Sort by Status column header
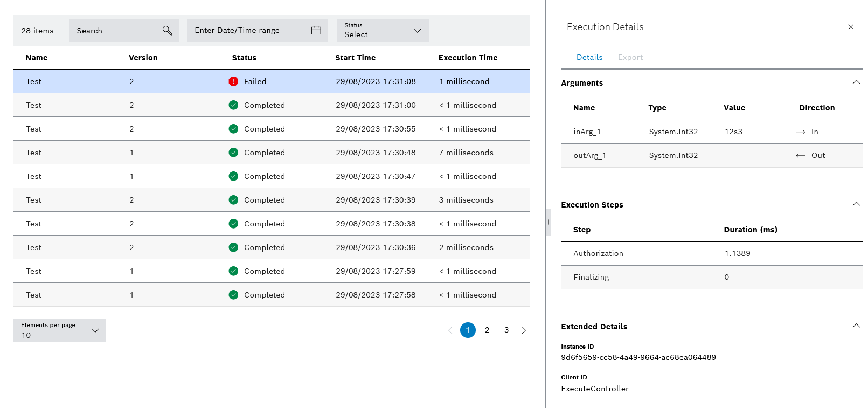Image resolution: width=868 pixels, height=408 pixels. click(x=244, y=58)
